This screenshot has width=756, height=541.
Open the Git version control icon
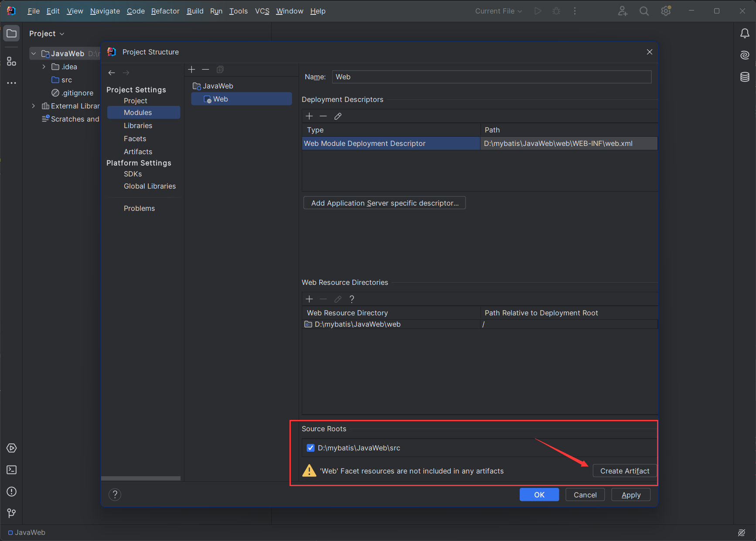(12, 514)
